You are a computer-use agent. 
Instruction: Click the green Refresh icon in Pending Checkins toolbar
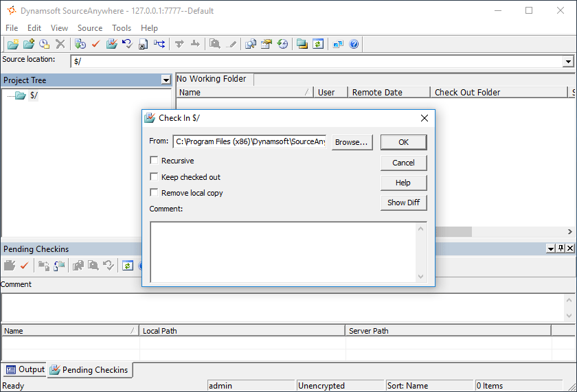[128, 266]
